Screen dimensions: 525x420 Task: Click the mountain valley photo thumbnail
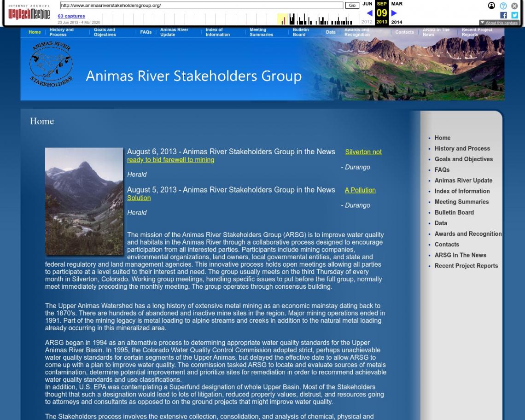pos(84,201)
